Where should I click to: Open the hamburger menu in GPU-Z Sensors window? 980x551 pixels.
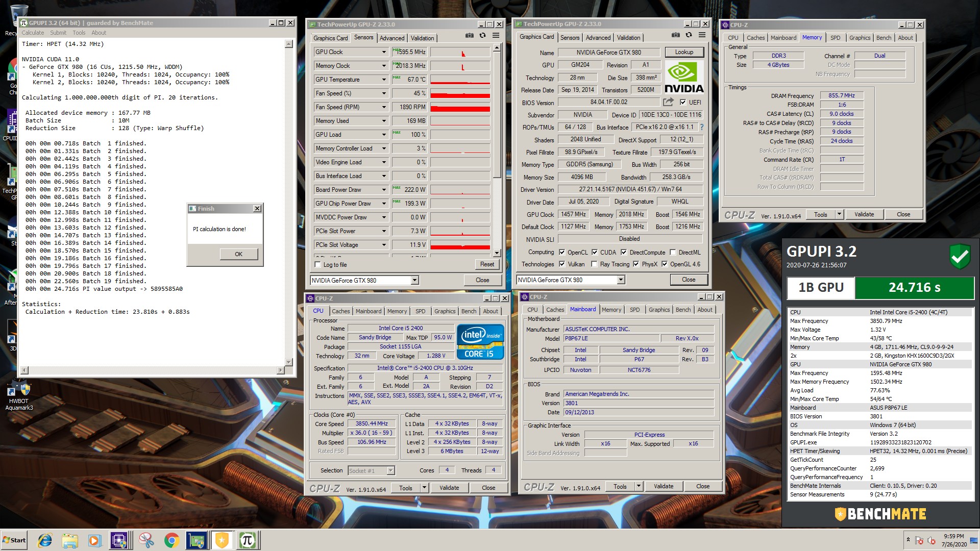pos(496,36)
